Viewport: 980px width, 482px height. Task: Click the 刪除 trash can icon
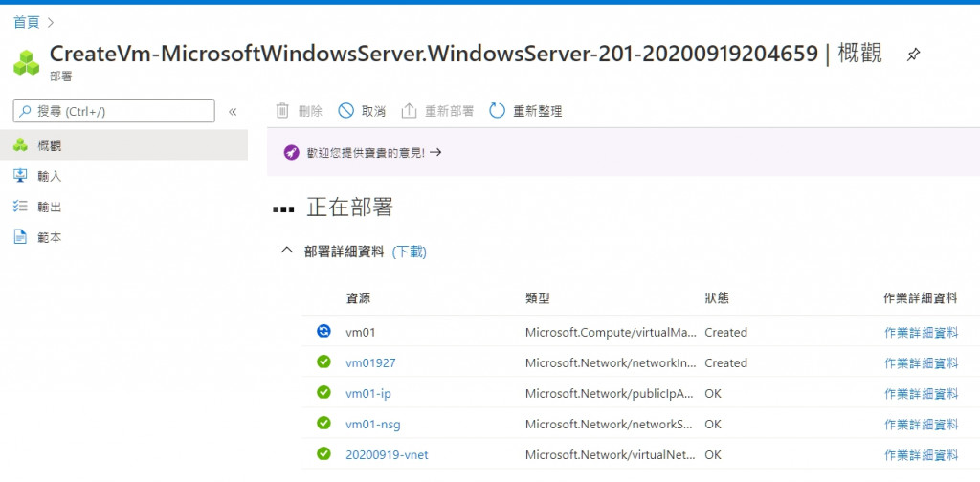pos(282,111)
